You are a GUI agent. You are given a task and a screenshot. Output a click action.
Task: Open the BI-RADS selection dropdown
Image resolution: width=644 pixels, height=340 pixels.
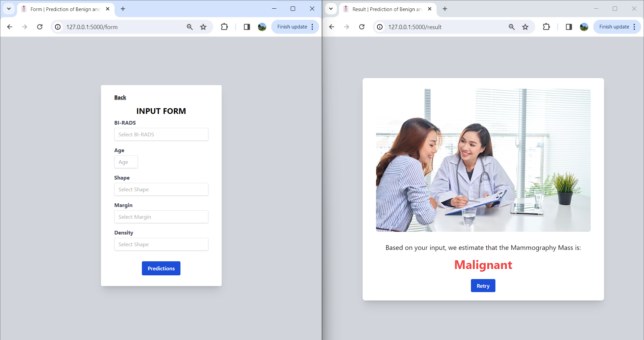pos(161,134)
